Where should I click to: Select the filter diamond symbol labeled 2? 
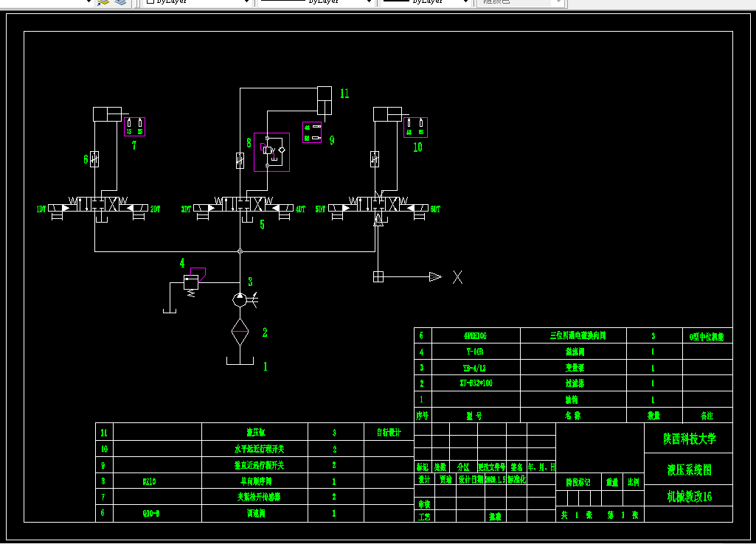[x=240, y=332]
